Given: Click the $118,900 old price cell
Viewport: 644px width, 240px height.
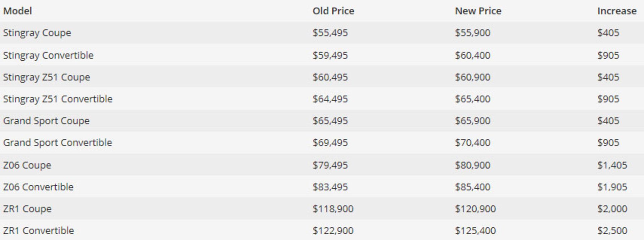Looking at the screenshot, I should (x=333, y=208).
